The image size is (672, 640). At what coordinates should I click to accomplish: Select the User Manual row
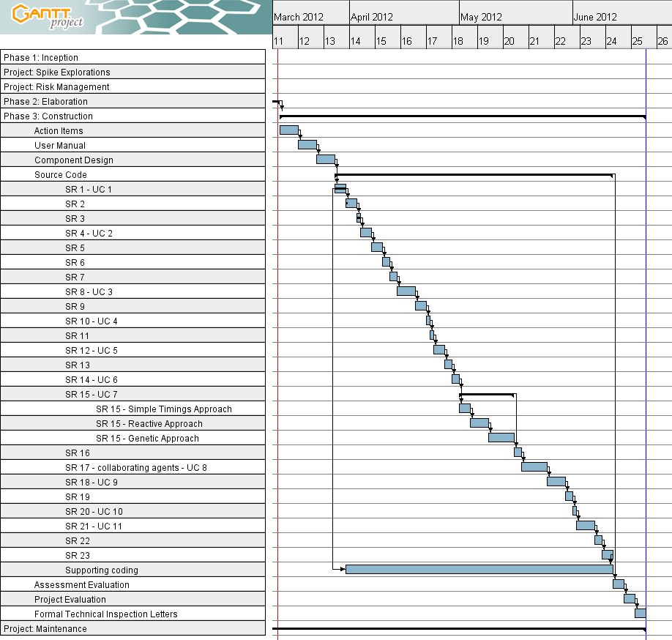tap(132, 145)
